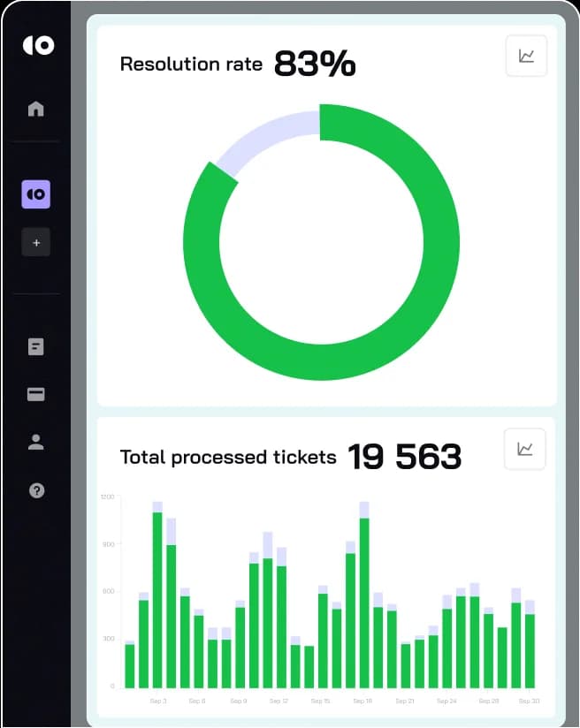Open the document notes icon in sidebar
Screen dimensions: 580x728
click(36, 346)
